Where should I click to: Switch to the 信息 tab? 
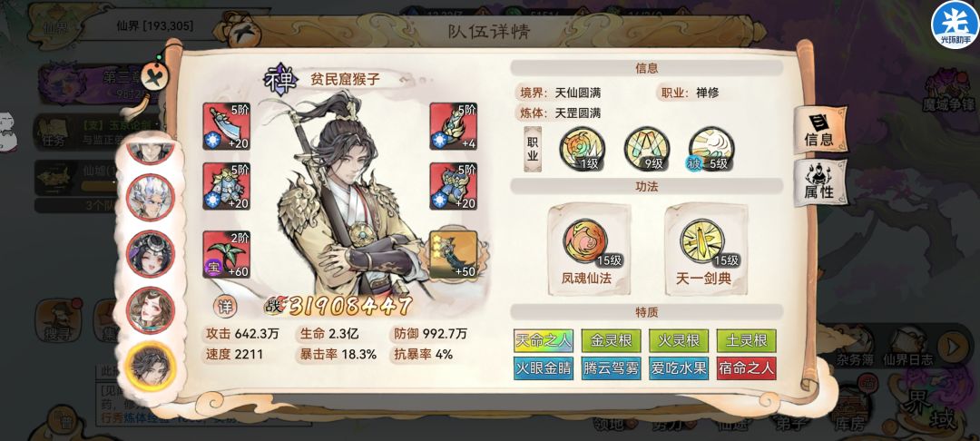[x=819, y=130]
